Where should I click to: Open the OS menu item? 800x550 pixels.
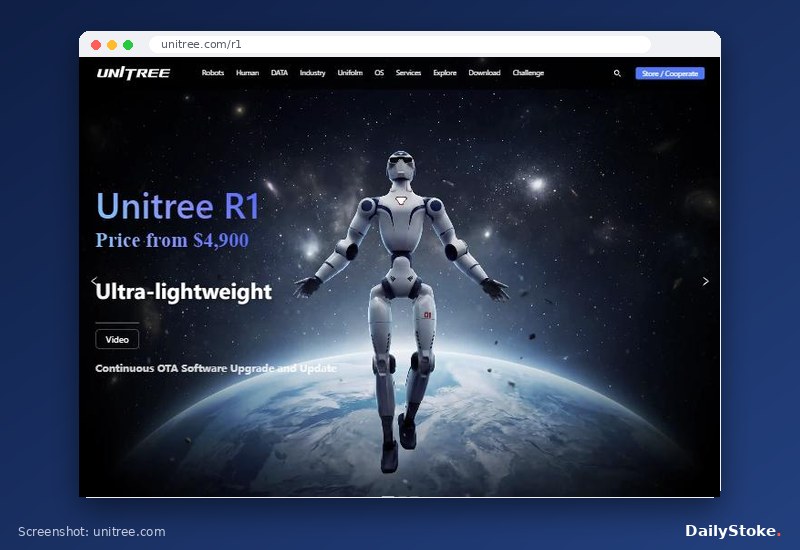pos(379,73)
